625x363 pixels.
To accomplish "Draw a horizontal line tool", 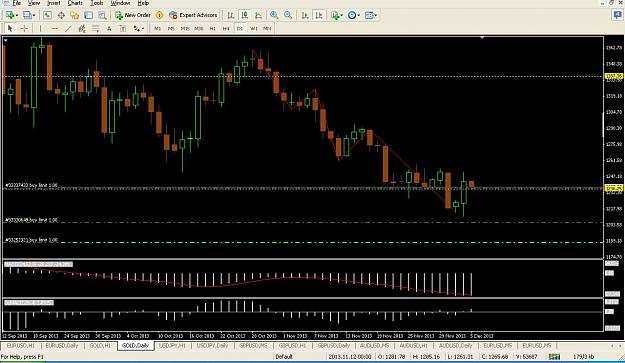I will click(55, 28).
